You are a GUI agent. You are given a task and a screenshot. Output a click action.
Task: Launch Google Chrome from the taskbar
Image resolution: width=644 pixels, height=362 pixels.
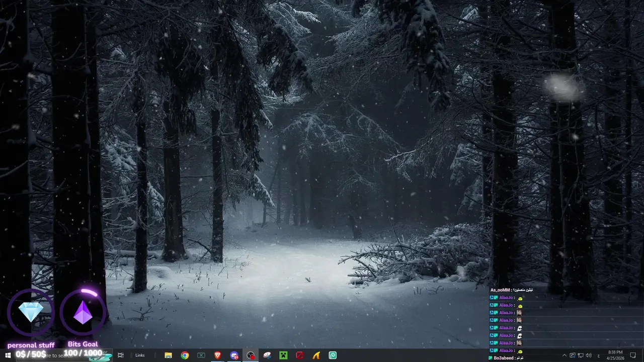[x=185, y=355]
